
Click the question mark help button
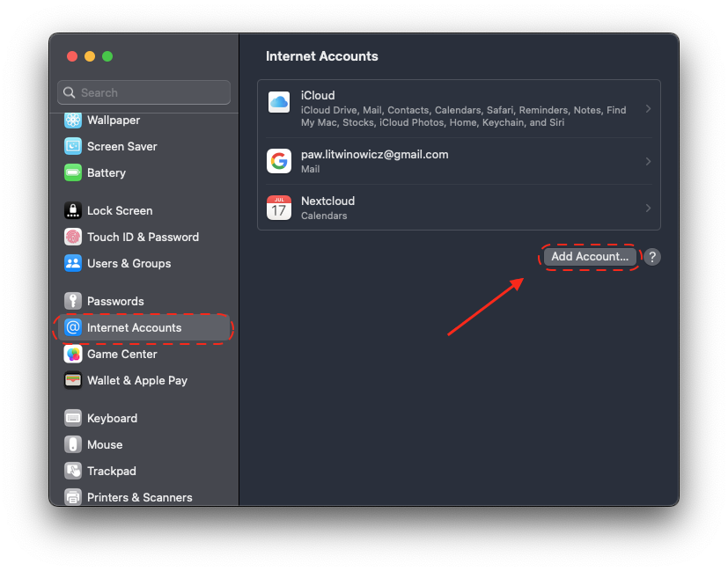point(651,257)
